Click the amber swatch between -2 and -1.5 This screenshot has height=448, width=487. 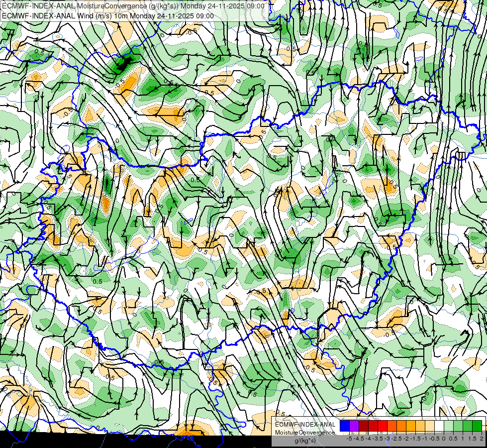(x=410, y=426)
